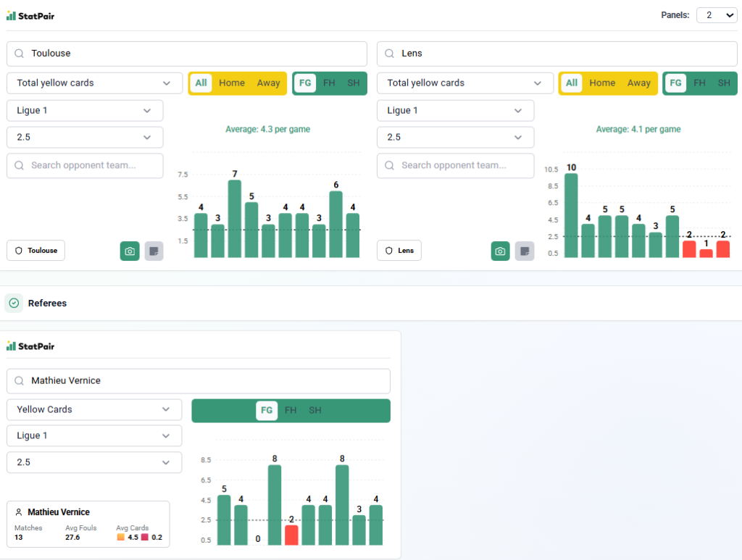Click the search icon in Mathieu Vernice field
The height and width of the screenshot is (560, 742).
pos(20,381)
